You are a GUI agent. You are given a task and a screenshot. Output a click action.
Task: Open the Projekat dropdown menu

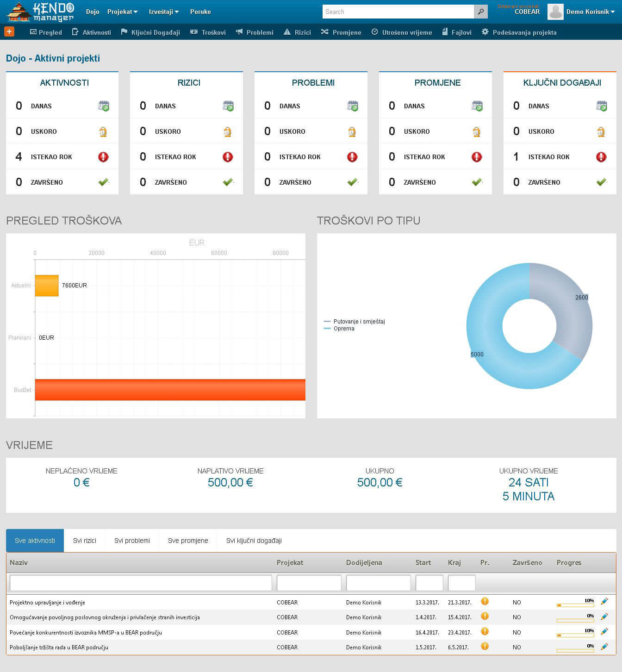click(123, 12)
